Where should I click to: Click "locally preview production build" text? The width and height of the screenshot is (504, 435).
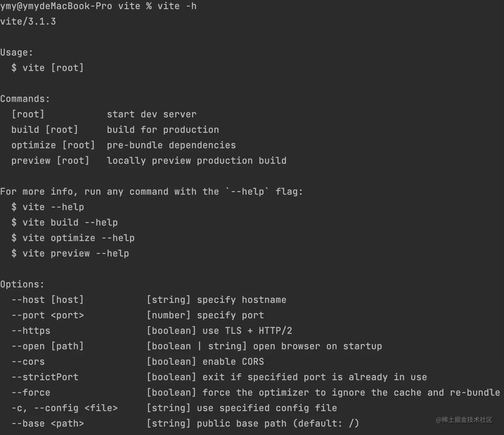click(196, 161)
